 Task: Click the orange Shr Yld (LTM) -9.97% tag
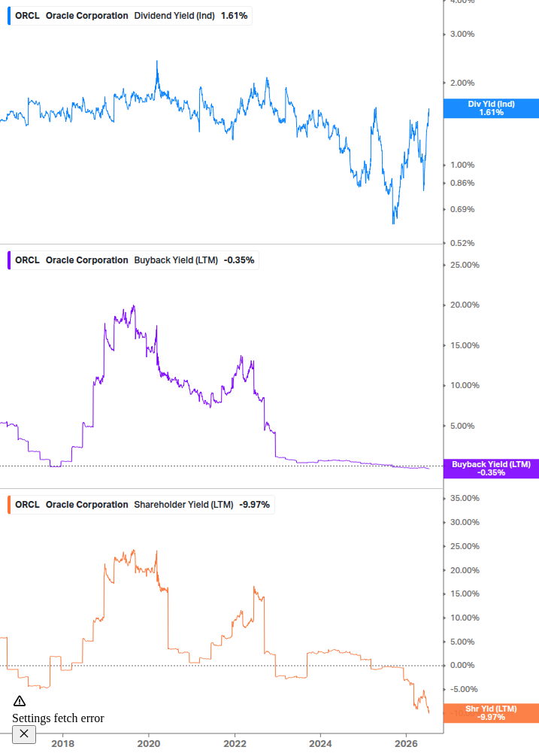click(491, 713)
